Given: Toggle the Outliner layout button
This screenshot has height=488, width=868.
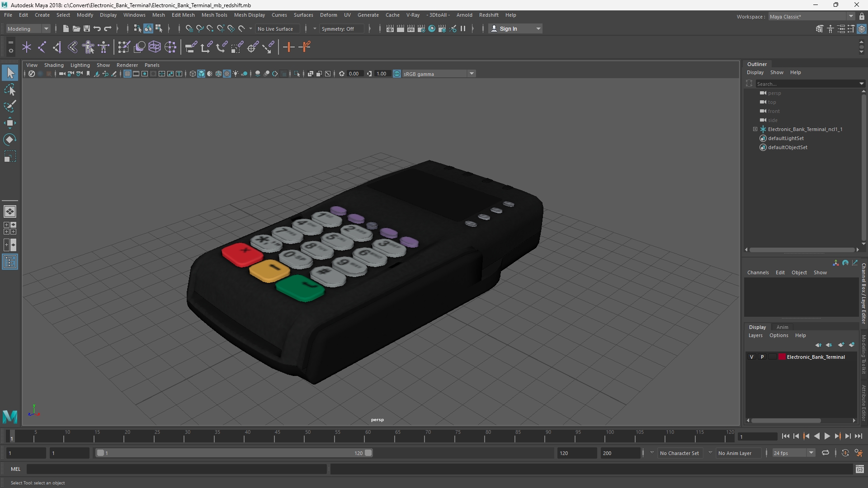Looking at the screenshot, I should [9, 262].
